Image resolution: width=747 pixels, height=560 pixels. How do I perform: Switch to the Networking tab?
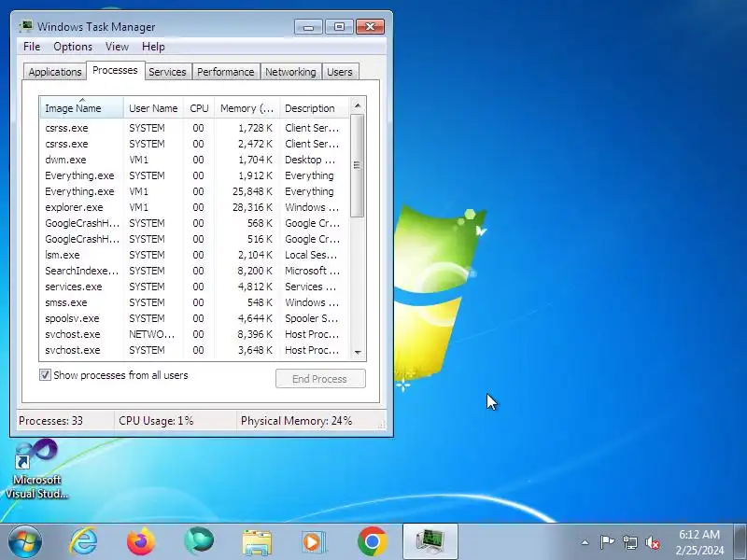tap(290, 72)
